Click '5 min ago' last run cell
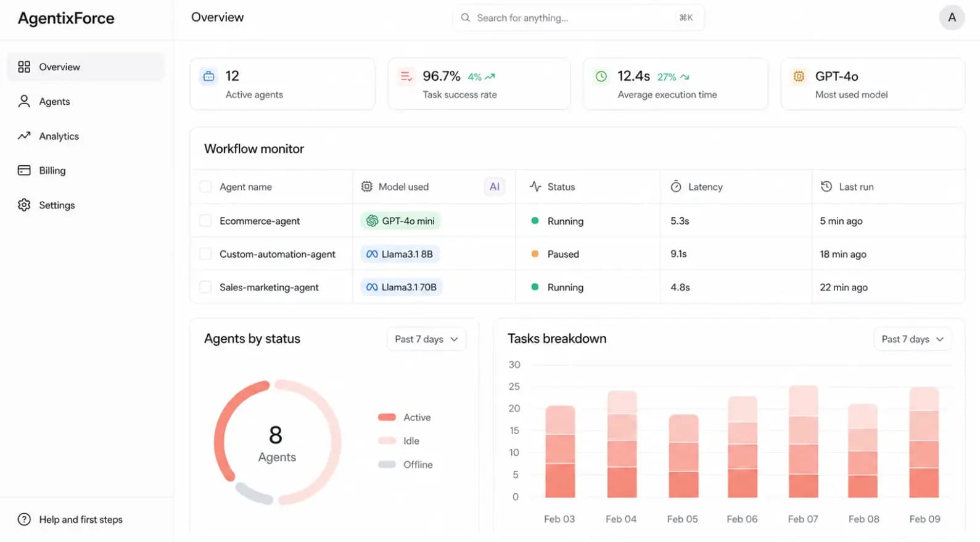Viewport: 980px width, 542px height. (841, 221)
